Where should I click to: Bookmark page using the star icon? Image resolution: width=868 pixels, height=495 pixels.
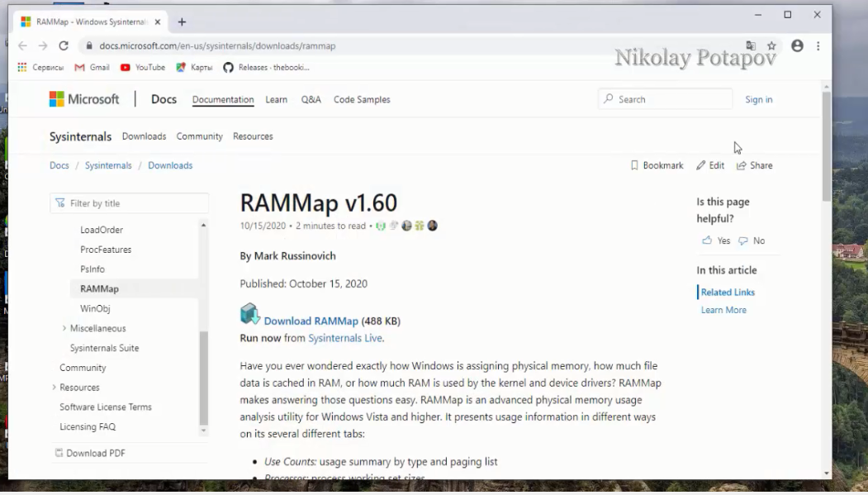[771, 46]
